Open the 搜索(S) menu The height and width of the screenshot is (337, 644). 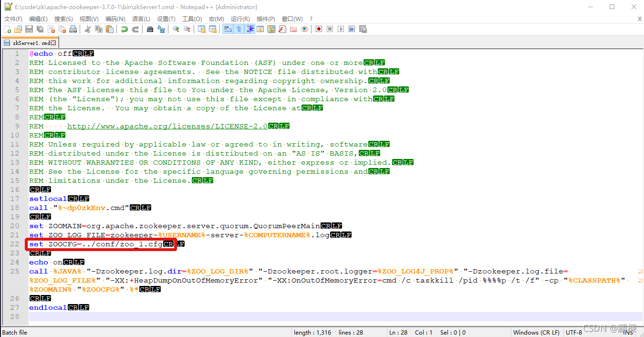(63, 19)
